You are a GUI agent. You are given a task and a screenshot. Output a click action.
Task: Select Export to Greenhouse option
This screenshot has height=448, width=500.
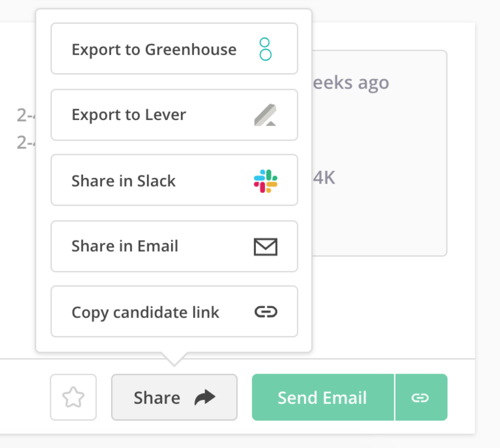click(x=174, y=49)
